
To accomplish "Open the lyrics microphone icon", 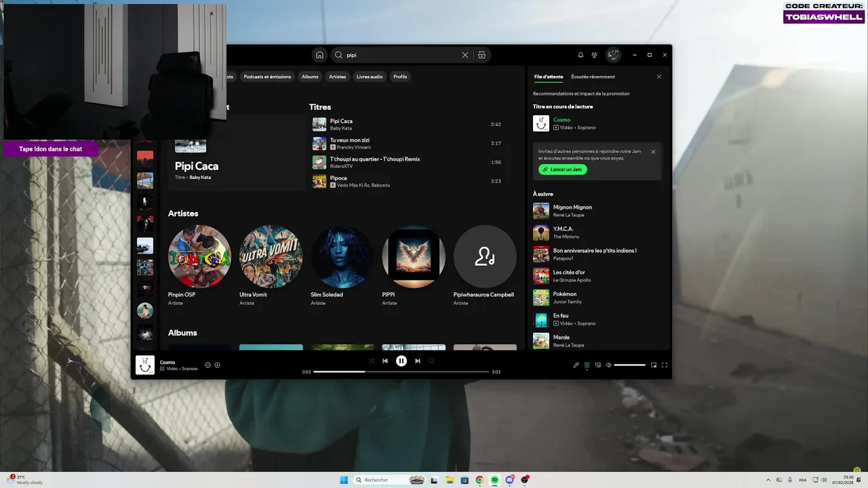I will 576,365.
